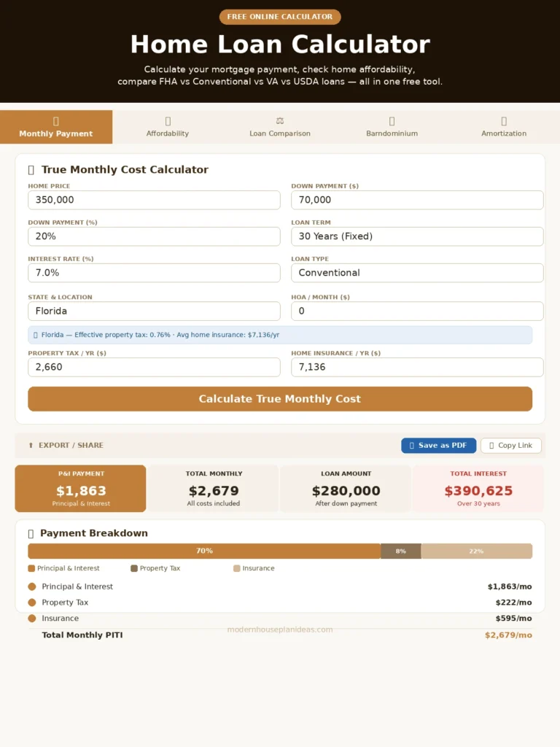
Task: Click the HOA / Month field
Action: pos(417,311)
